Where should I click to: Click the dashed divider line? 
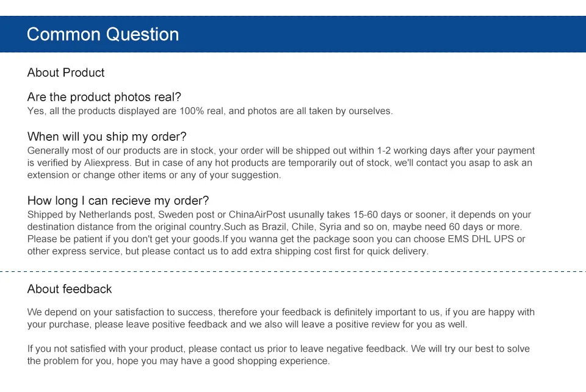(x=293, y=271)
